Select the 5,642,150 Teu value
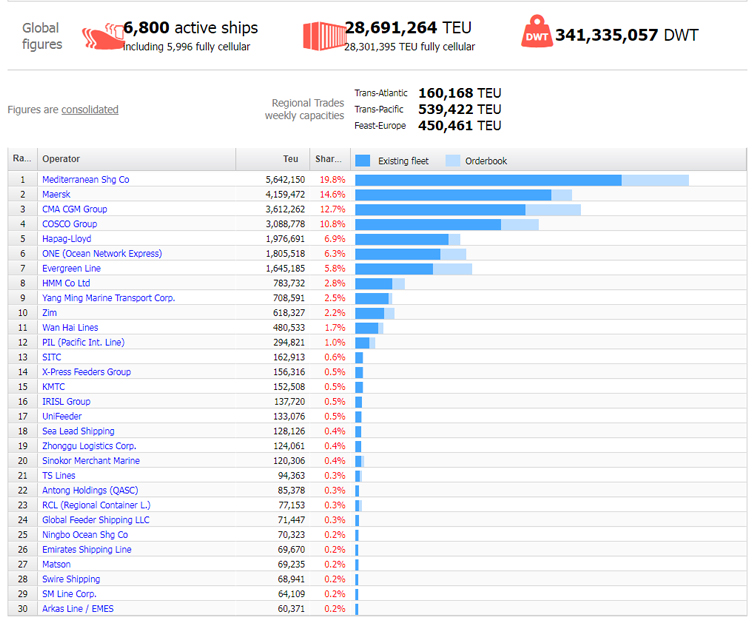Screen dimensions: 752x626 (285, 179)
